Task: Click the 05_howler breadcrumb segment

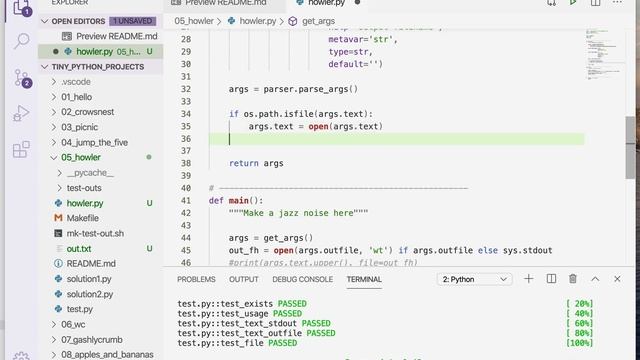Action: 194,21
